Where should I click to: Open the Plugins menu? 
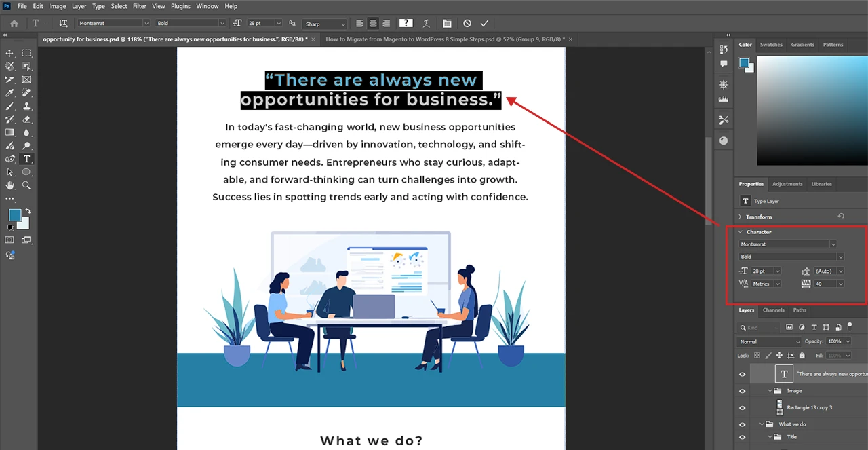(180, 6)
